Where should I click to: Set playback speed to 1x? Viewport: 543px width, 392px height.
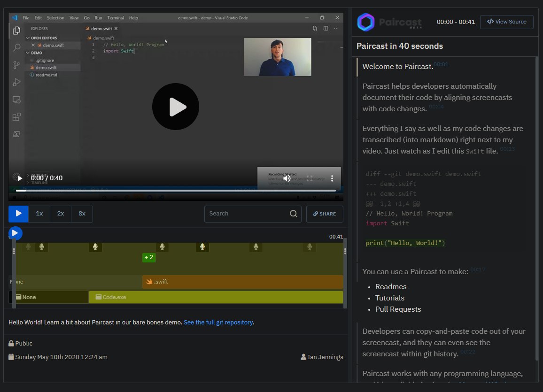coord(39,214)
